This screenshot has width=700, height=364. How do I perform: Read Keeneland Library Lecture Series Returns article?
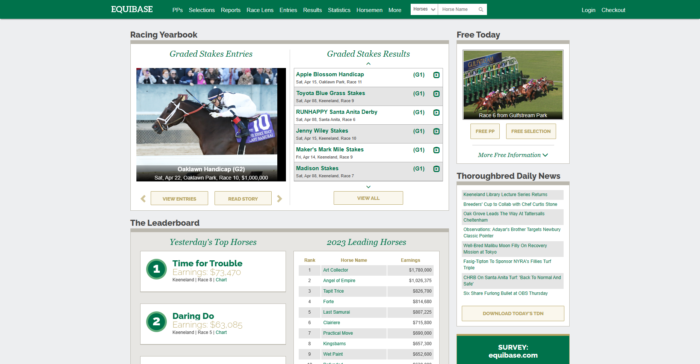[505, 194]
